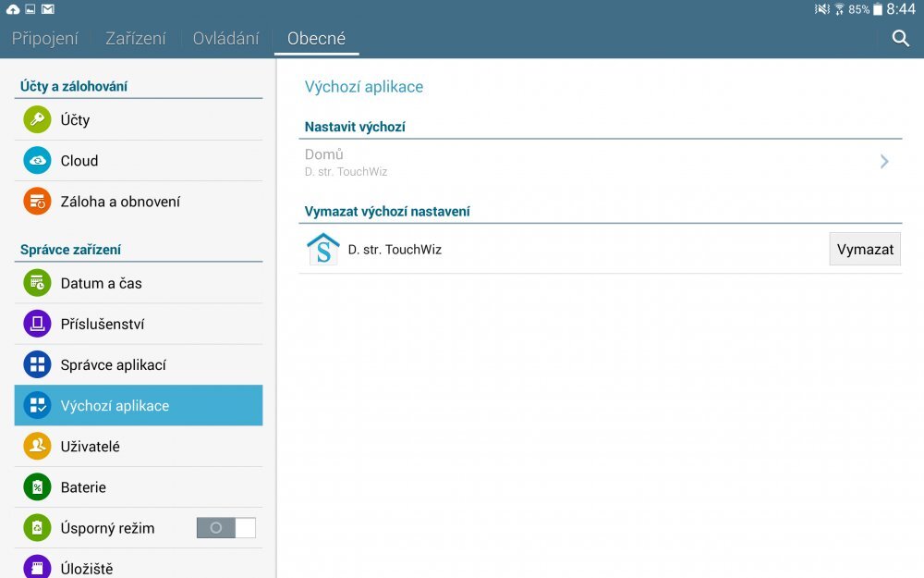Open the Ovládání tab
Screen dimensions: 924x578
tap(225, 39)
